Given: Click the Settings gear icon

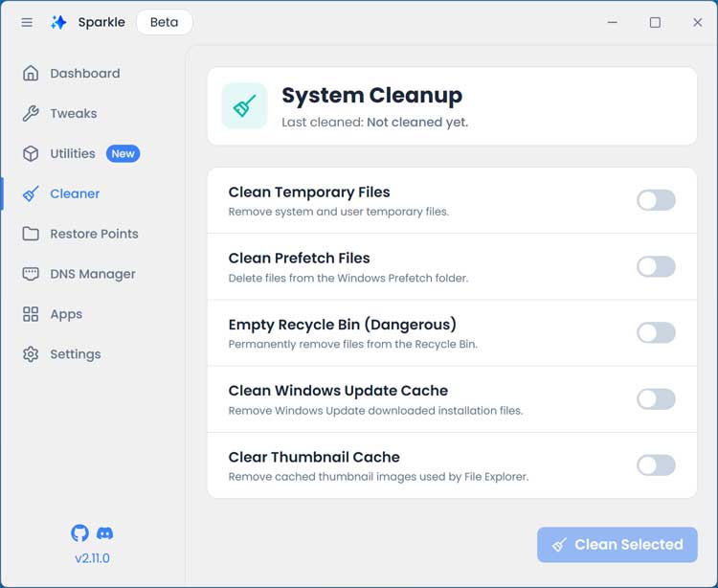Looking at the screenshot, I should 31,354.
